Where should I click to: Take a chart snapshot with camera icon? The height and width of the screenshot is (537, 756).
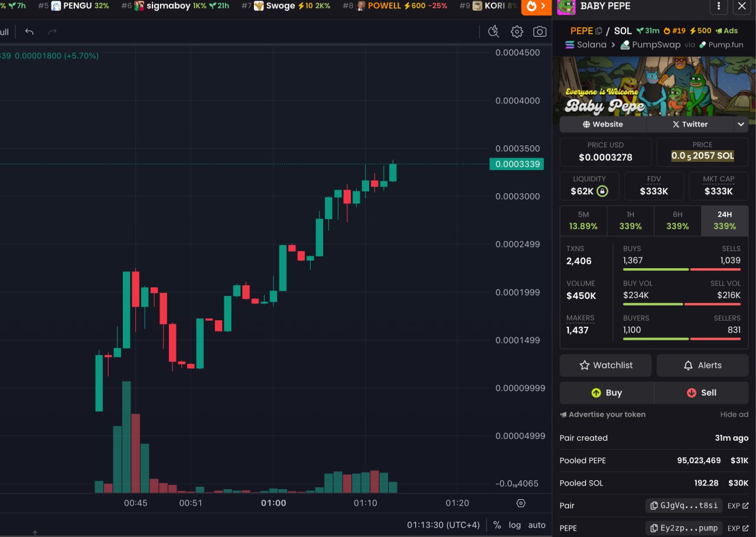pos(540,32)
